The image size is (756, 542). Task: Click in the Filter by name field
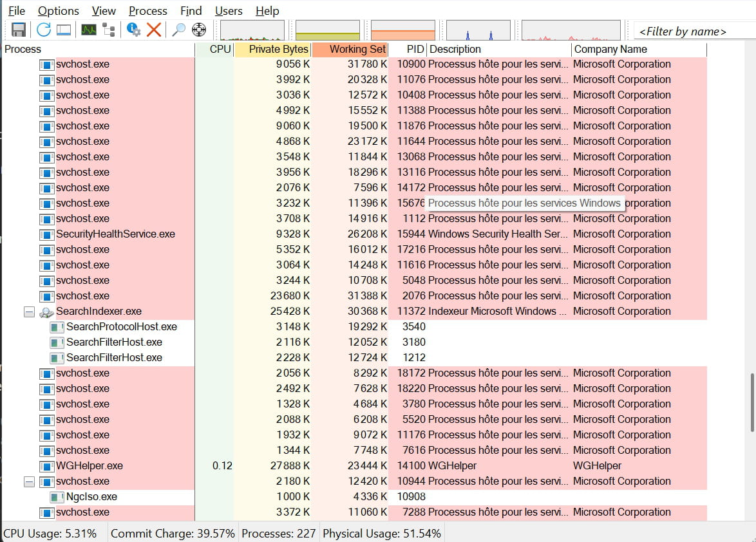click(692, 31)
